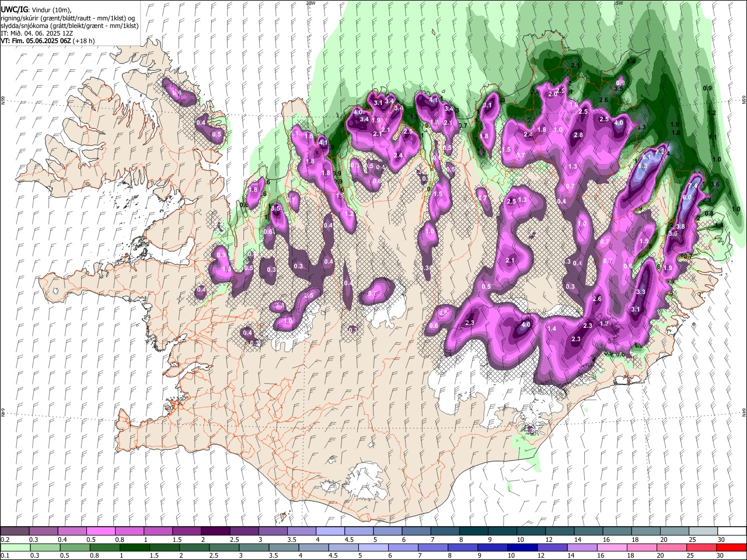Click the '20W' longitude label
Image resolution: width=747 pixels, height=560 pixels.
coord(310,3)
